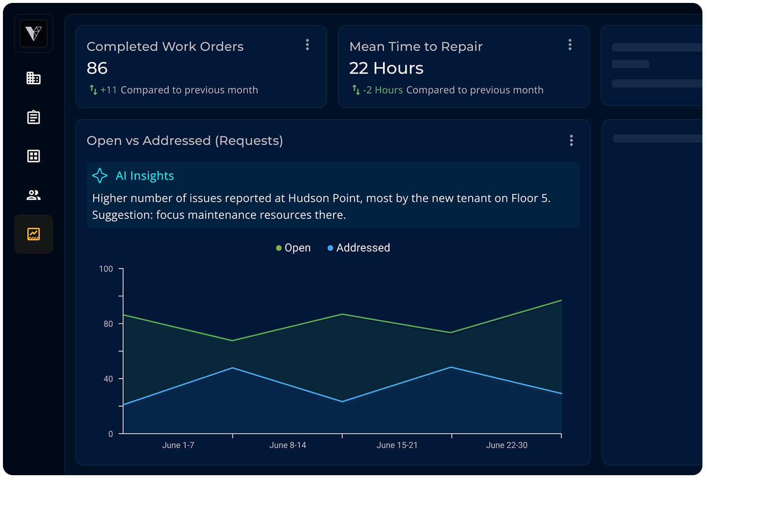Click the 80 y-axis label
Image resolution: width=771 pixels, height=532 pixels.
[108, 324]
